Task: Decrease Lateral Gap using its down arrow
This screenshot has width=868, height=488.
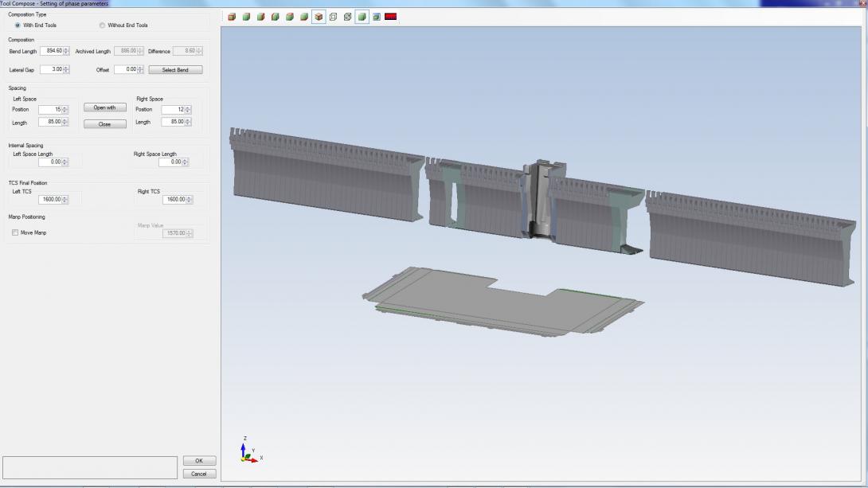Action: (x=66, y=72)
